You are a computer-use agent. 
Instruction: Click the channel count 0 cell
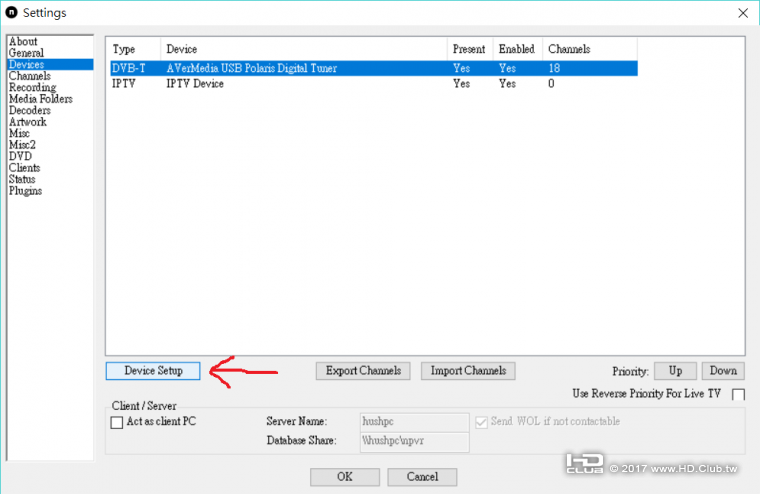(551, 84)
